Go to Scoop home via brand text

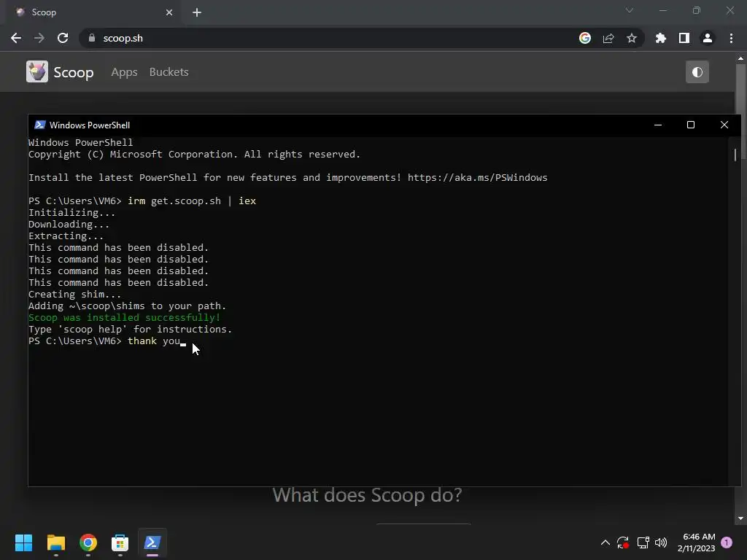coord(74,72)
